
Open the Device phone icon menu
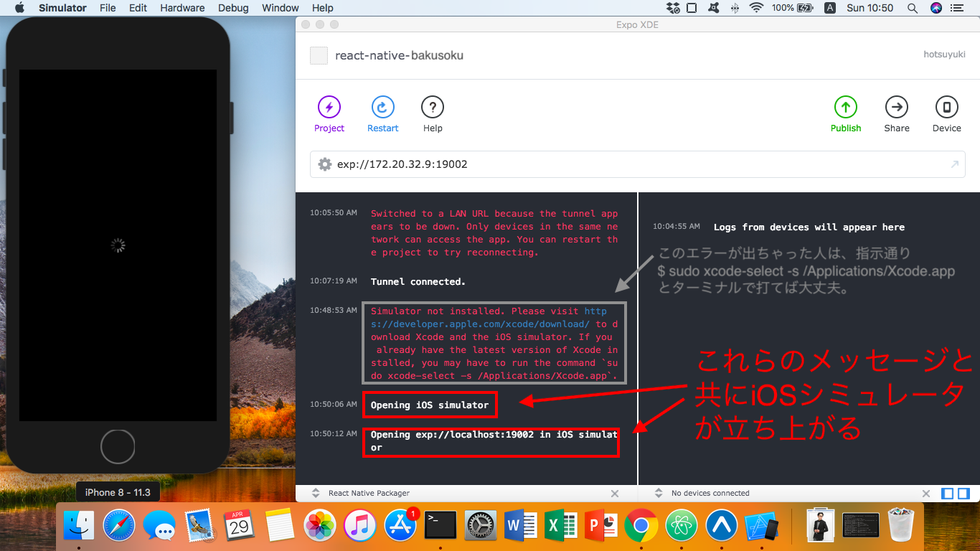(947, 108)
